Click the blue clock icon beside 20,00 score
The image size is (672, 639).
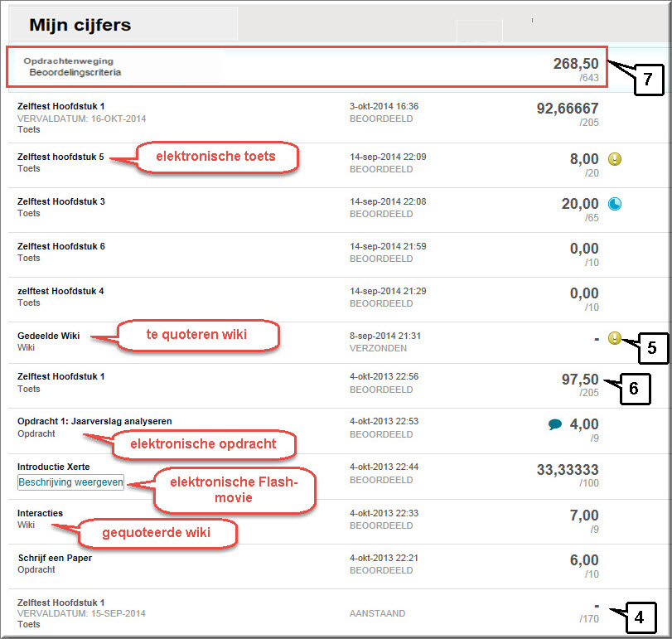click(x=615, y=204)
